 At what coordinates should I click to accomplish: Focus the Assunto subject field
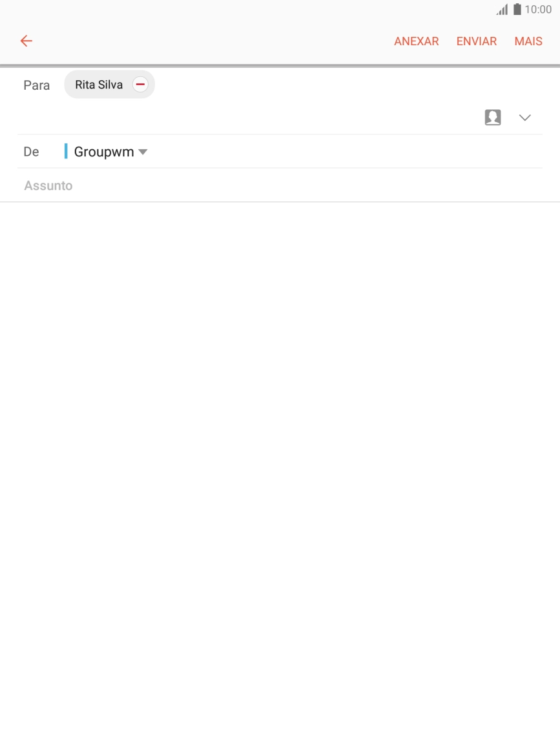(x=280, y=185)
